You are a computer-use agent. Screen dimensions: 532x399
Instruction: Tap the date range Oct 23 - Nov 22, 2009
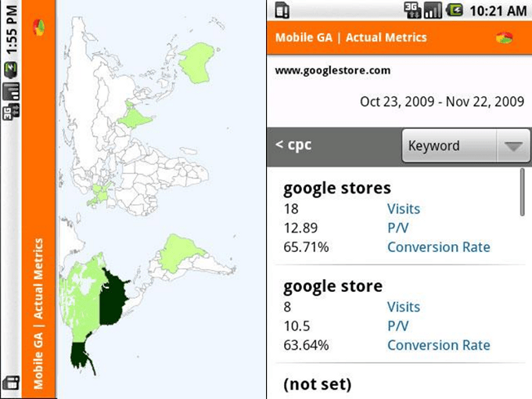pyautogui.click(x=442, y=102)
